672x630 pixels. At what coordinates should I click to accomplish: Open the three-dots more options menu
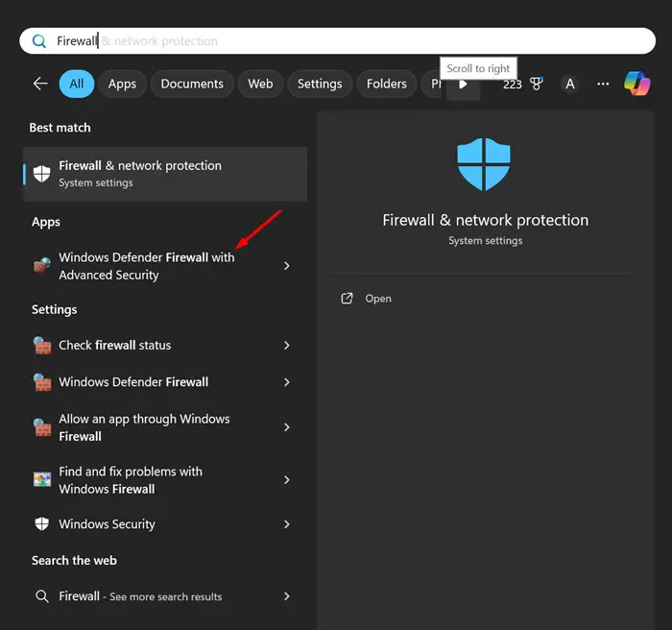(603, 84)
